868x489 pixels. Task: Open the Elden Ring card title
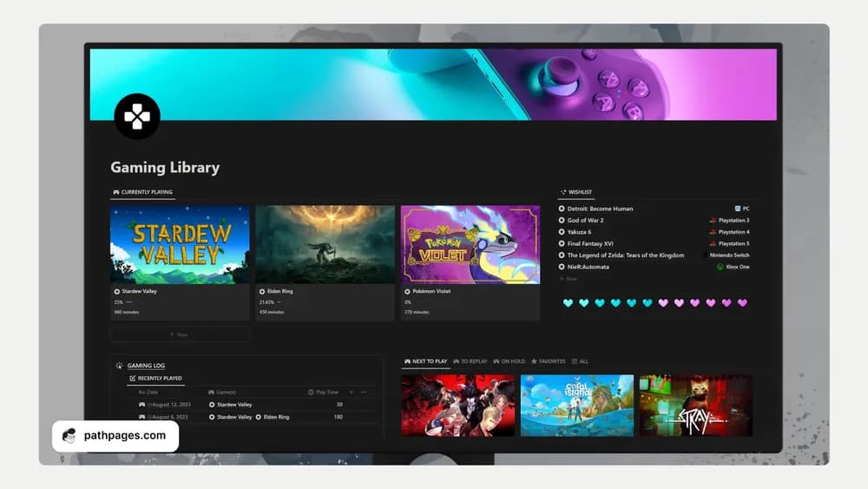tap(280, 291)
